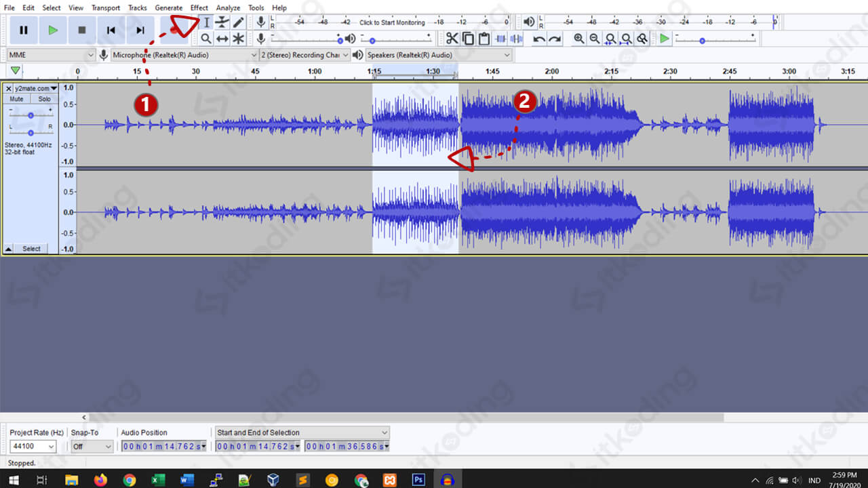Pick the Zoom magnifier tool
This screenshot has width=868, height=488.
[206, 39]
